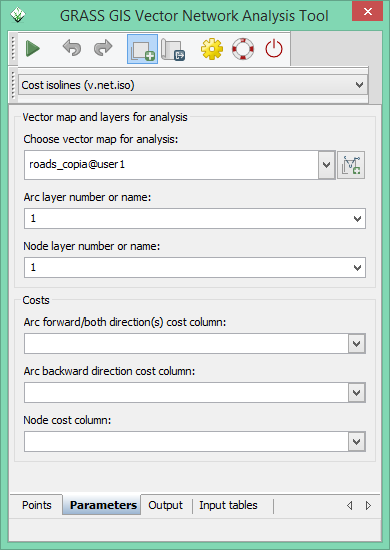This screenshot has width=390, height=550.
Task: Open the Input tables tab
Action: 228,505
